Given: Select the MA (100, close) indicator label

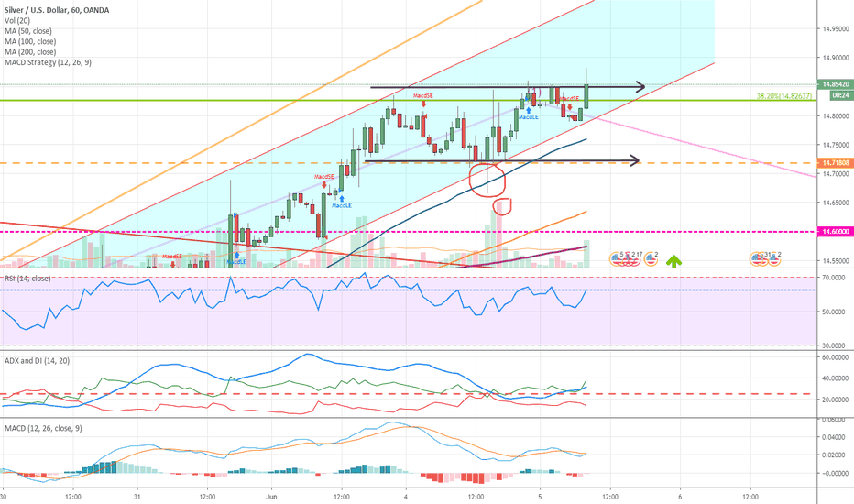Looking at the screenshot, I should (30, 41).
